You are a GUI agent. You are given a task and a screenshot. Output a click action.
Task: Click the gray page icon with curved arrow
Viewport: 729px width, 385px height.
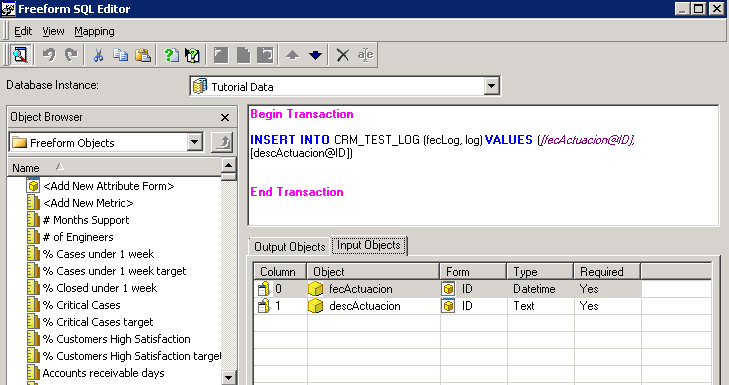click(265, 55)
